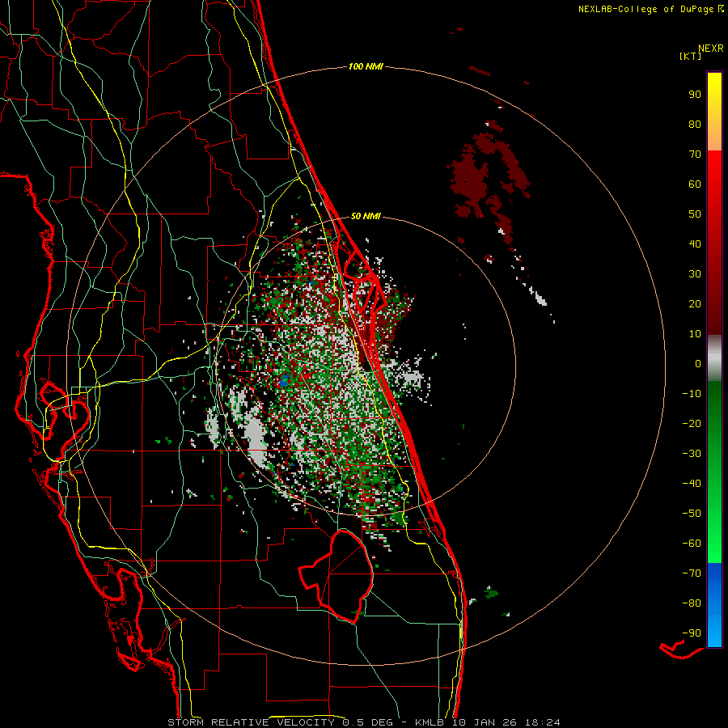The width and height of the screenshot is (728, 728).
Task: Select the 20 value on velocity scale
Action: tap(695, 304)
